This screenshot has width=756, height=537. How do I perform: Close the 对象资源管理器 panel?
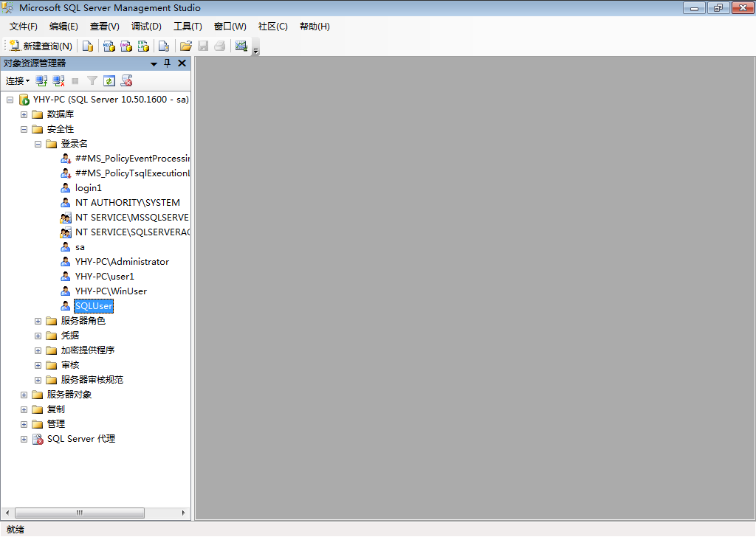click(182, 63)
